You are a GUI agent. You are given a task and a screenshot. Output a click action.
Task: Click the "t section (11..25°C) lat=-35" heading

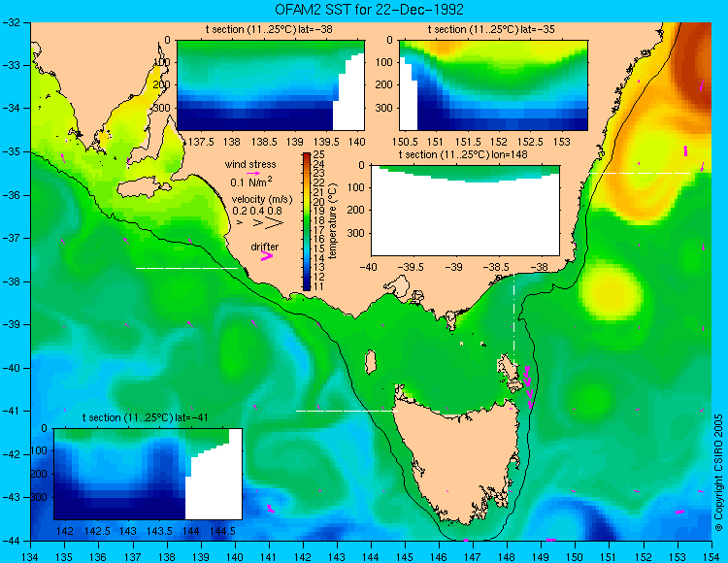[491, 30]
